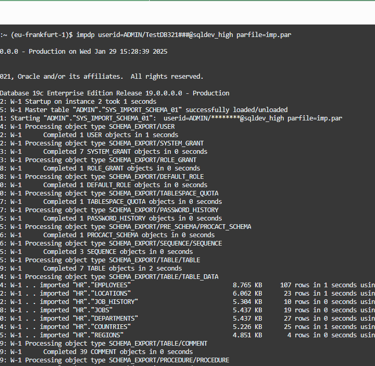
Task: Click the imported "HR"."LOCATIONS" table name
Action: (102, 293)
